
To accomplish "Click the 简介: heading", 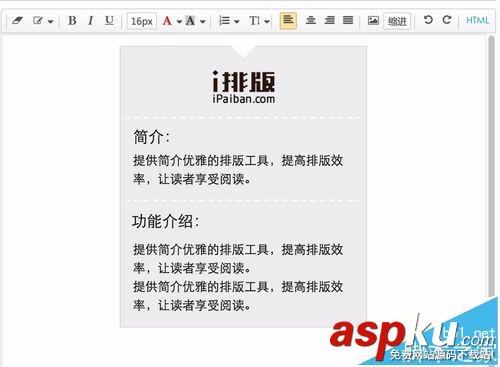I will click(x=152, y=137).
